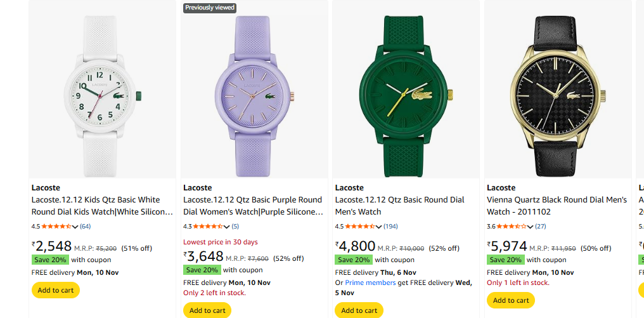Click the Previously viewed badge
Viewport: 644px width, 318px height.
click(x=210, y=8)
